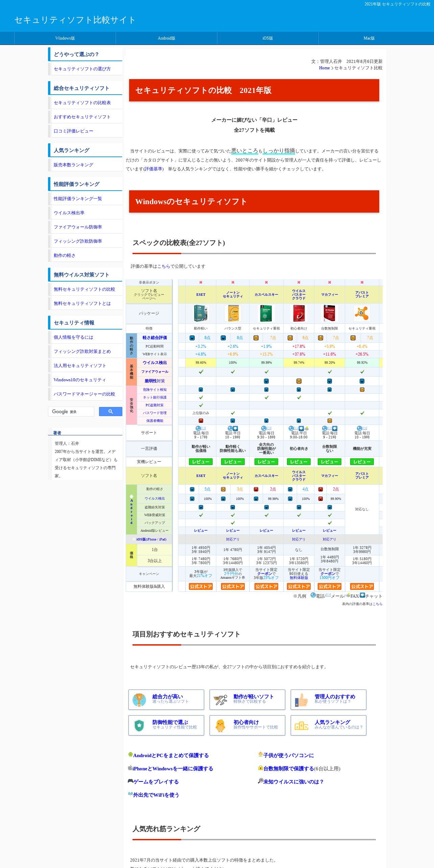The width and height of the screenshot is (434, 868).
Task: Click こちら link in 評価の基準はこちらで公開
Action: [x=164, y=266]
